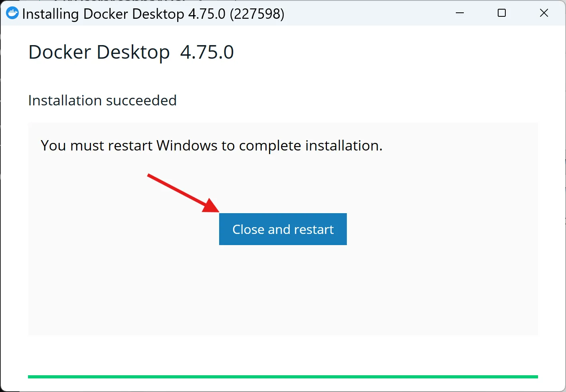Maximize the Docker installer window
566x392 pixels.
pos(502,13)
